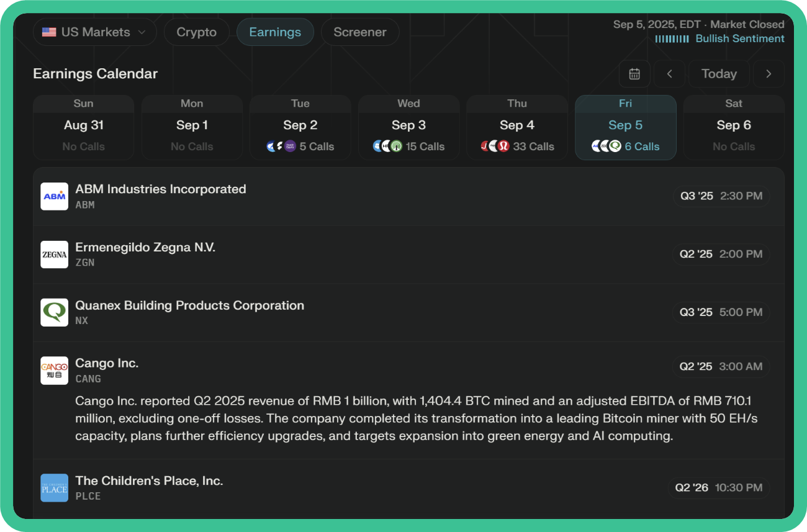Click the Market Closed date status
Screen dimensions: 807x532
click(699, 24)
